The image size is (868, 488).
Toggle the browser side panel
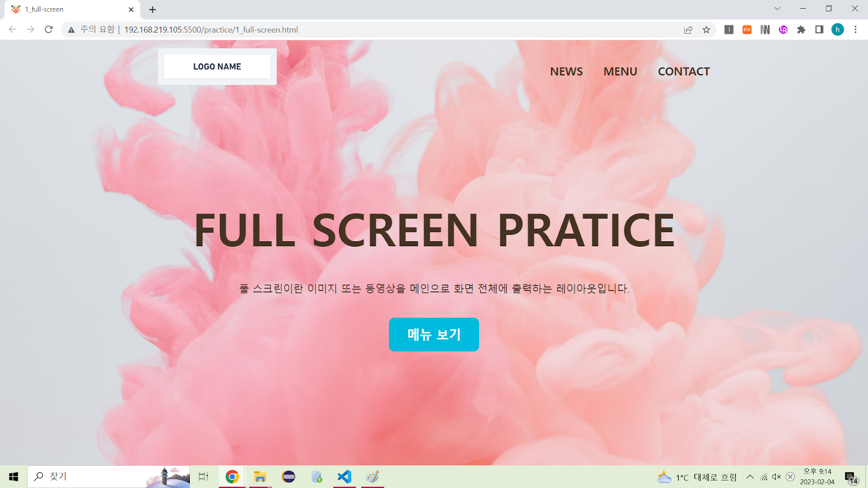[x=819, y=30]
